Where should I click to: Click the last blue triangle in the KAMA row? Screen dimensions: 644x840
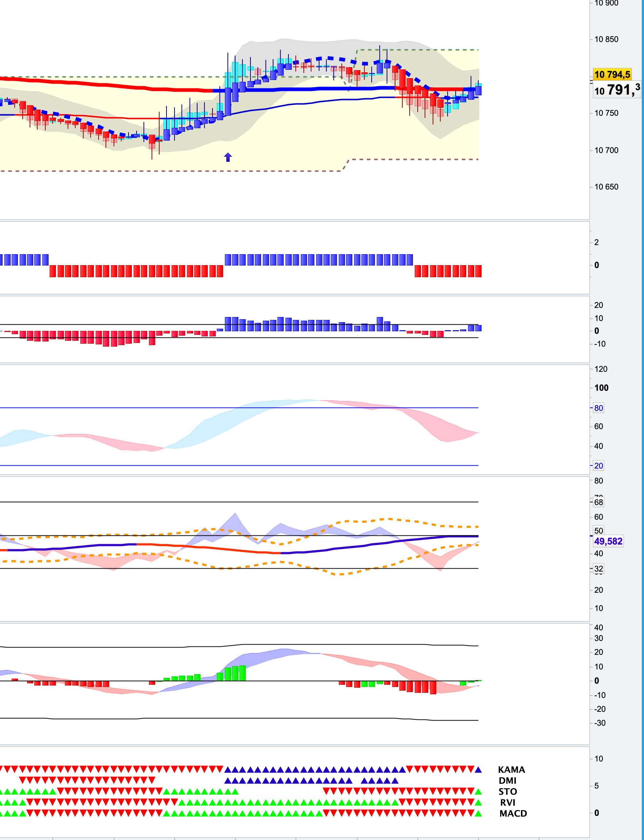(x=478, y=770)
